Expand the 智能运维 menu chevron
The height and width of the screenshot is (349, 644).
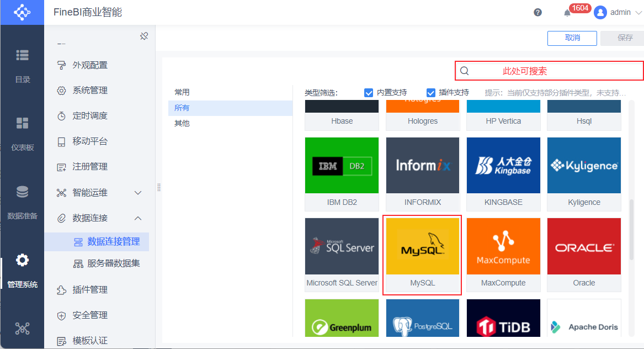(138, 192)
